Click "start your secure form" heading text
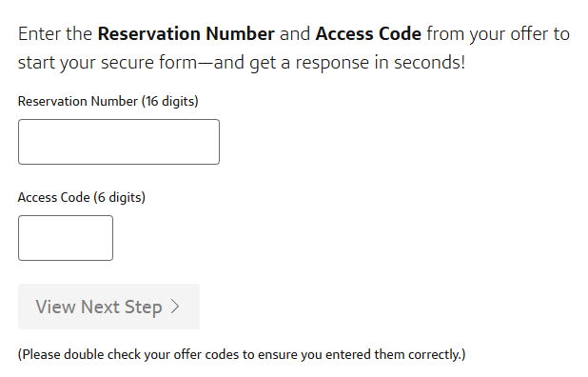 tap(108, 62)
